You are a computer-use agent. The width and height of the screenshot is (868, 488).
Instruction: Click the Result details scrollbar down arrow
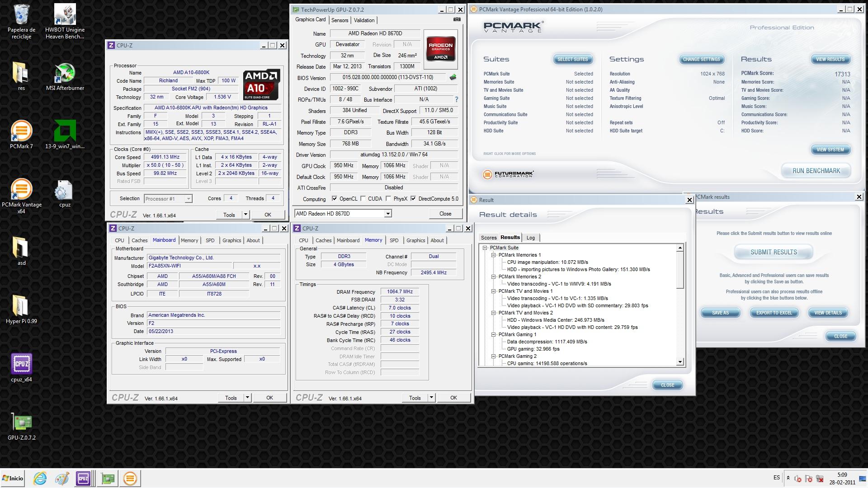680,362
